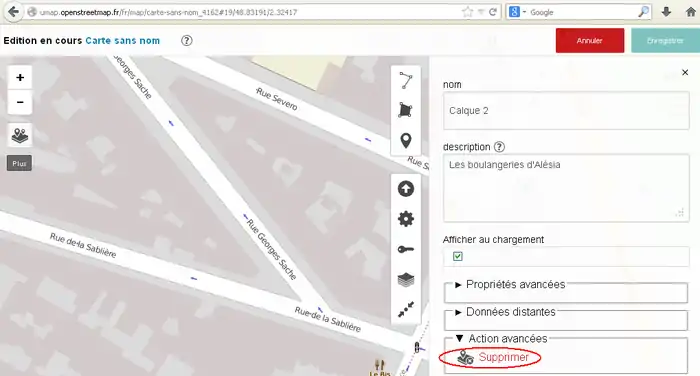The image size is (700, 376).
Task: Click the restaurant icon on the map
Action: (x=379, y=365)
